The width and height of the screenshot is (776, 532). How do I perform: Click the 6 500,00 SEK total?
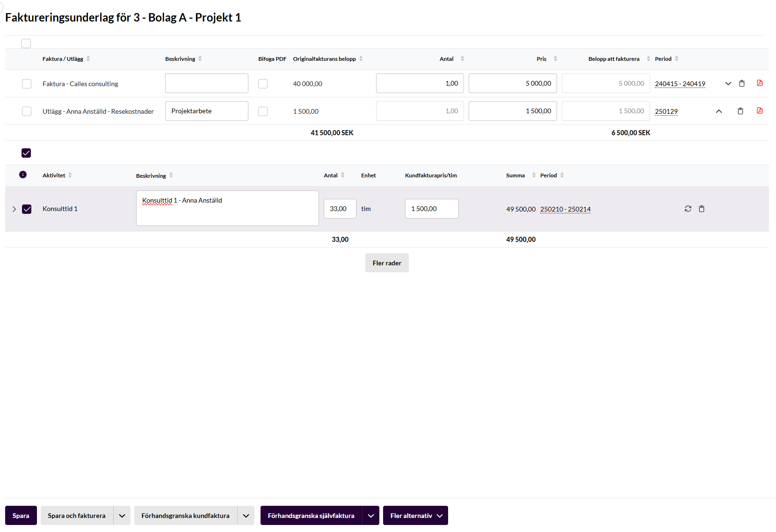click(631, 133)
